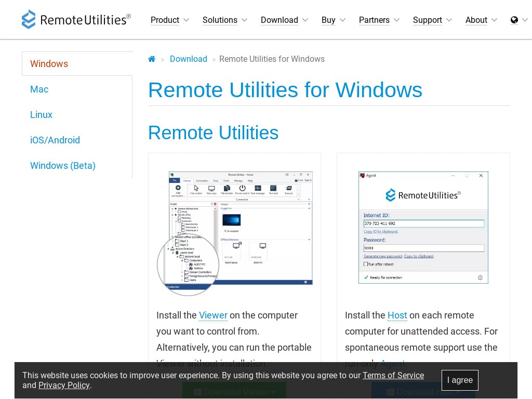This screenshot has height=399, width=532.
Task: Click the Agent application screenshot thumbnail
Action: tap(423, 228)
